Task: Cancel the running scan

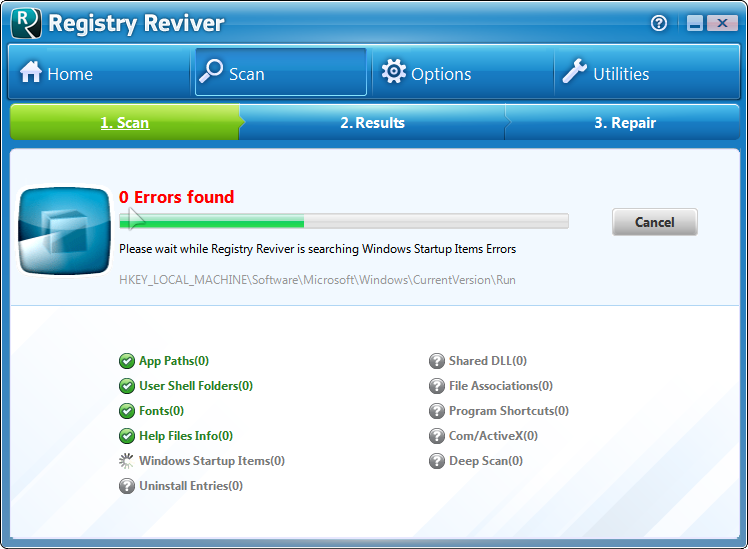Action: point(654,222)
